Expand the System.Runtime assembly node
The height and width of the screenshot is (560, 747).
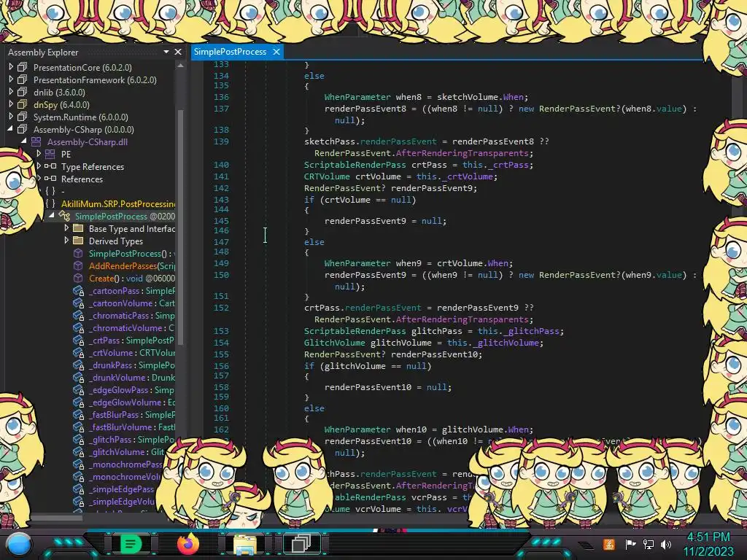click(11, 117)
